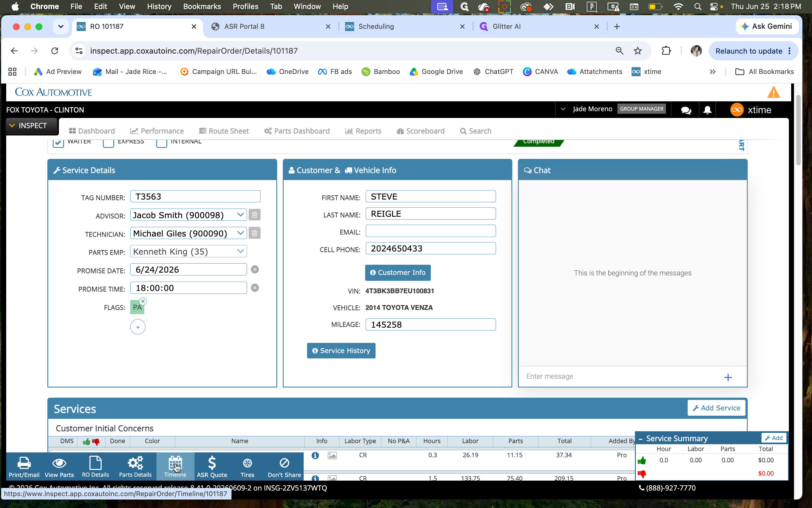Click the MILEAGE input field
This screenshot has height=508, width=812.
point(431,325)
